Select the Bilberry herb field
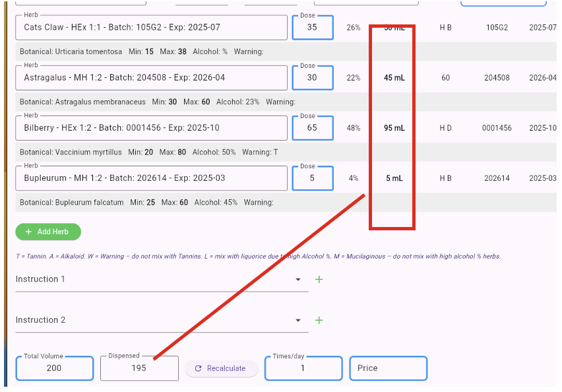Screen dimensions: 562x392 point(151,127)
